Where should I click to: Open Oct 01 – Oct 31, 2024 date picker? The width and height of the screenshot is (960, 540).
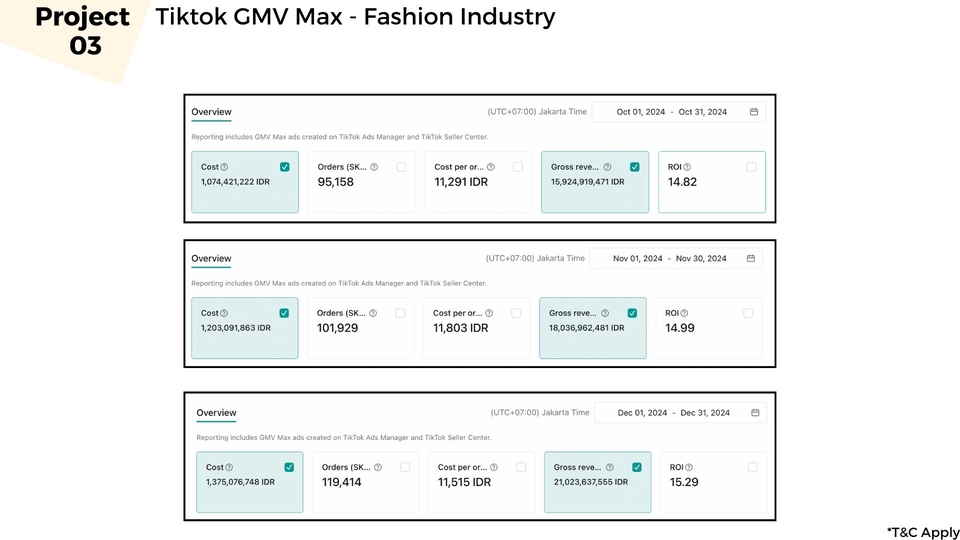point(678,111)
